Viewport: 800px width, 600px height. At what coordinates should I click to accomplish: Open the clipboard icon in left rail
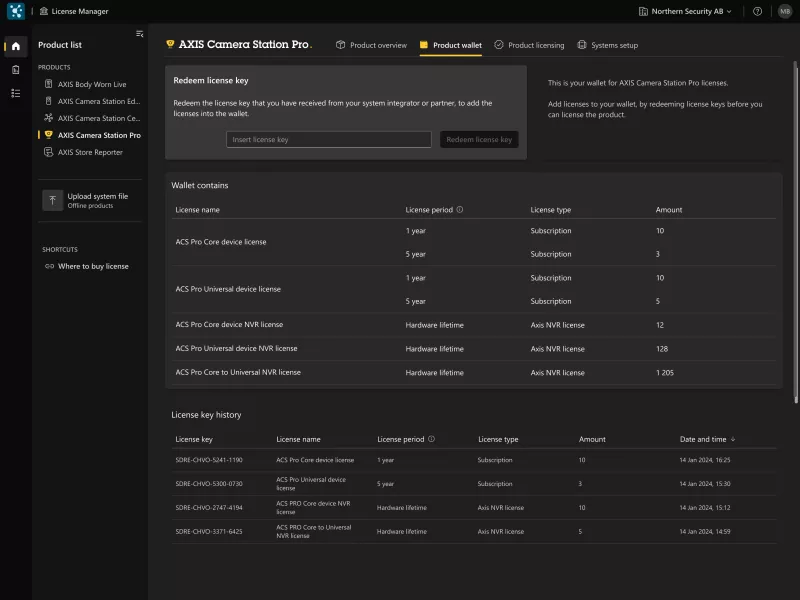(x=15, y=69)
